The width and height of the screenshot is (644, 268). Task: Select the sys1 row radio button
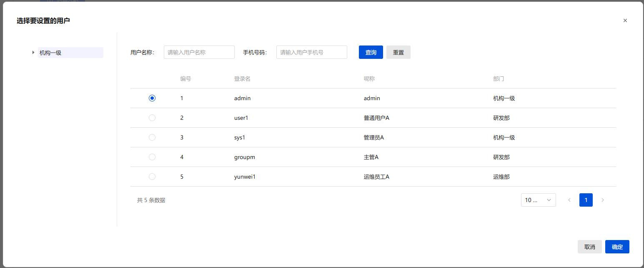(152, 137)
